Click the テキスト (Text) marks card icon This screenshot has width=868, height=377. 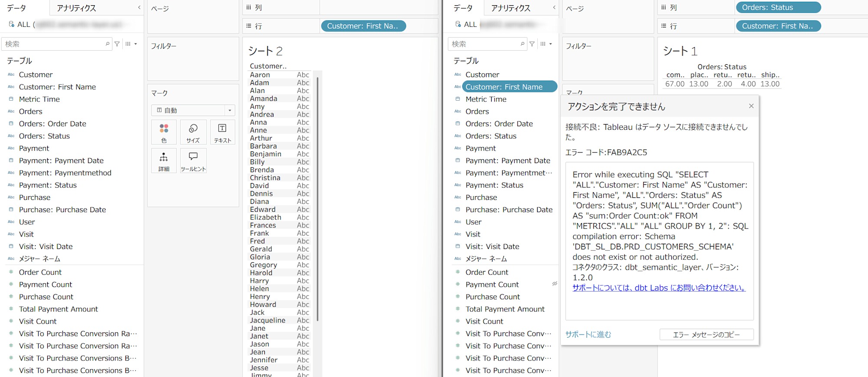pyautogui.click(x=222, y=132)
